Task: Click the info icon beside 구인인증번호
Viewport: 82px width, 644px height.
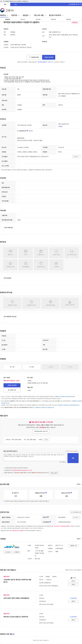Action: pyautogui.click(x=50, y=522)
